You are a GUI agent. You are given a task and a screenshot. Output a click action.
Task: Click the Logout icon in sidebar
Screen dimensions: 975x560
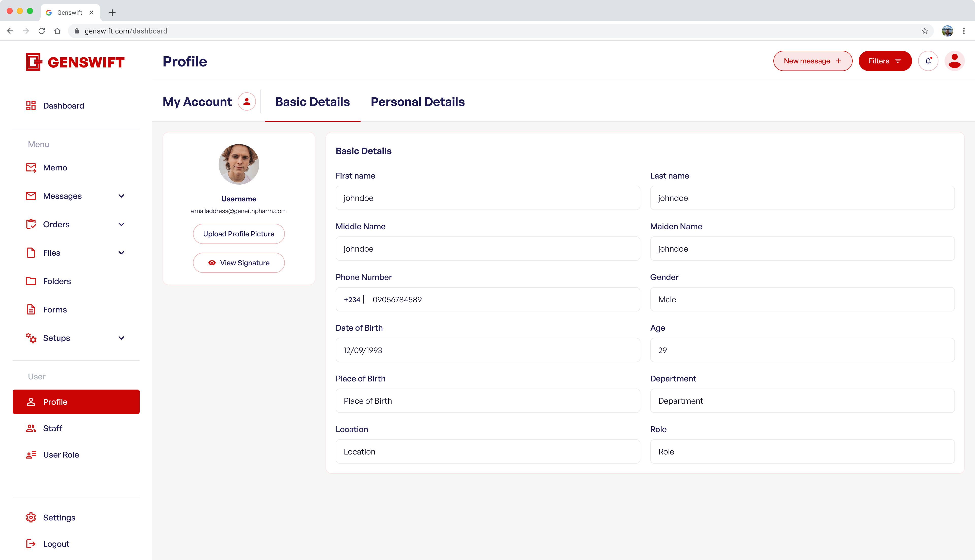31,544
